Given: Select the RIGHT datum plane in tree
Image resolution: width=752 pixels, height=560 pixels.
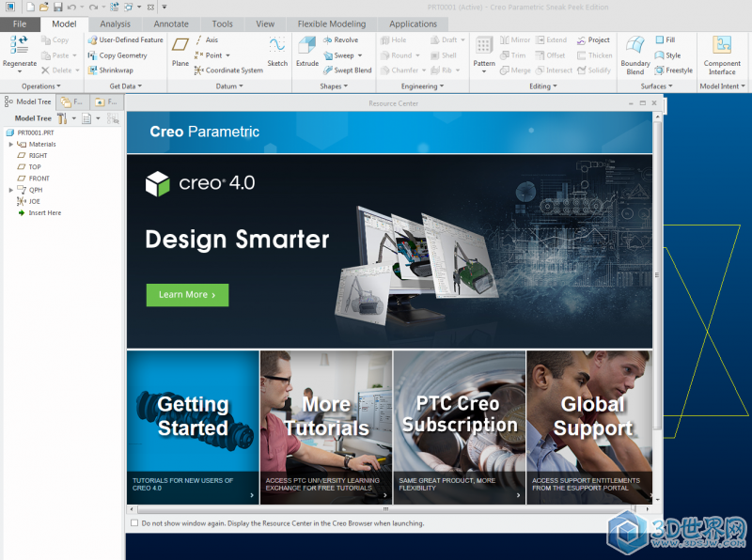Looking at the screenshot, I should pyautogui.click(x=33, y=155).
